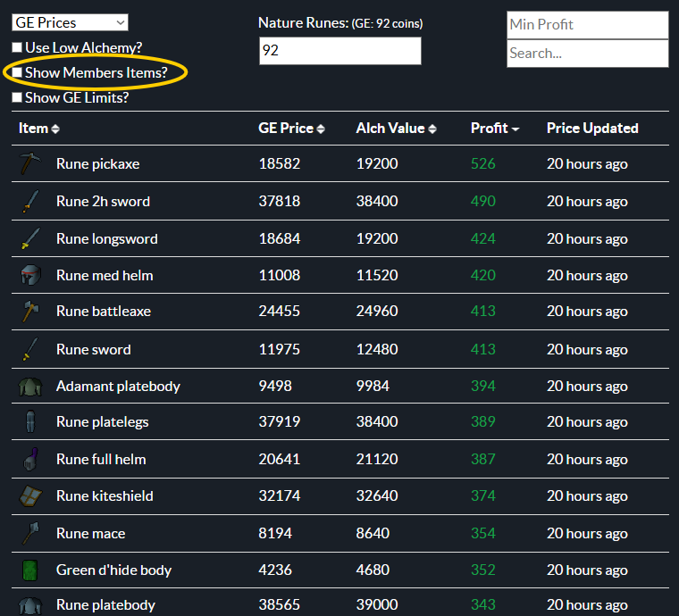Click GE price 32174

pos(280,495)
